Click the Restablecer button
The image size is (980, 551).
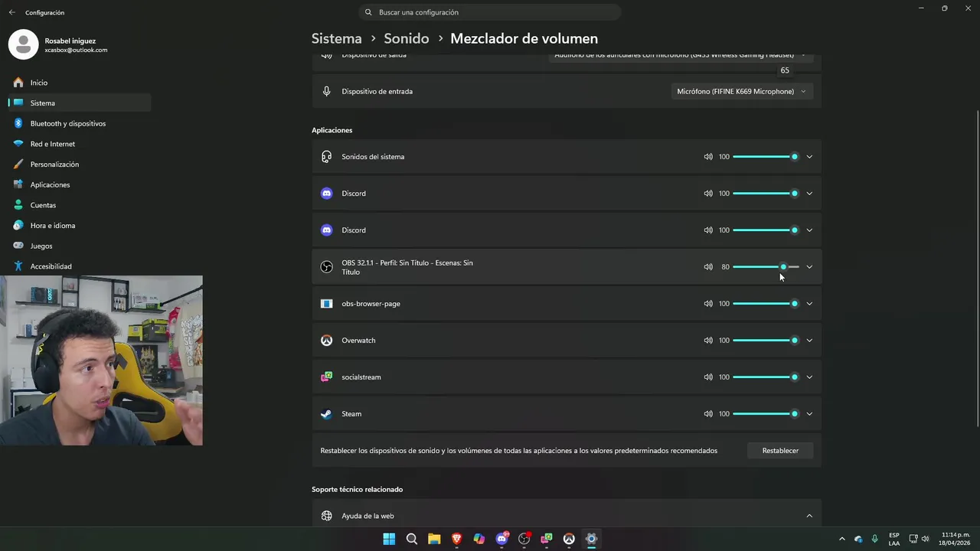coord(780,451)
